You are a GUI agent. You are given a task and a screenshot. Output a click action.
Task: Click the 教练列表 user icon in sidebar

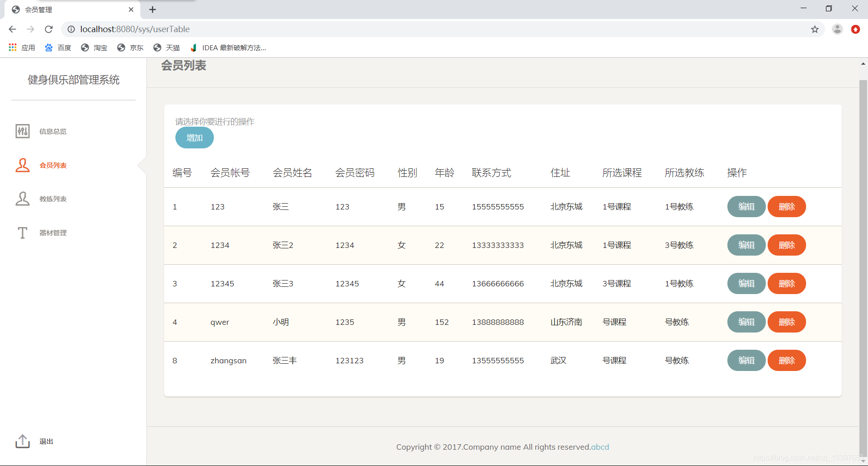tap(23, 199)
